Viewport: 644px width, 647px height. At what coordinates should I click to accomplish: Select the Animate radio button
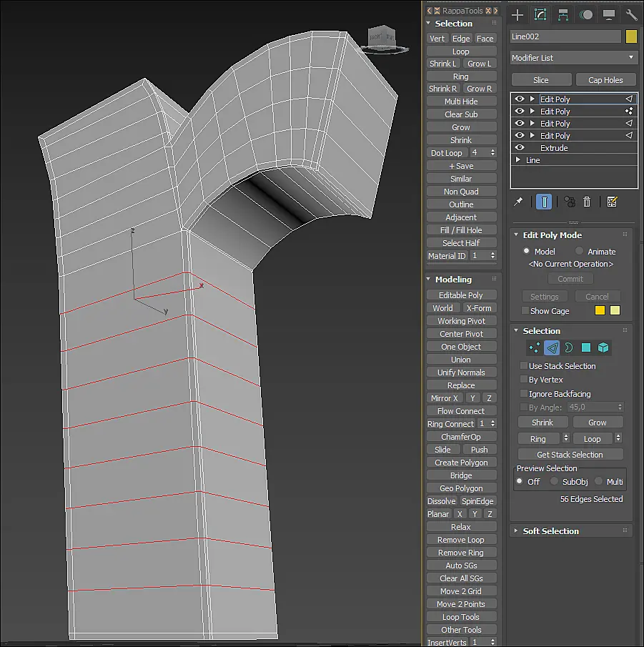coord(579,251)
